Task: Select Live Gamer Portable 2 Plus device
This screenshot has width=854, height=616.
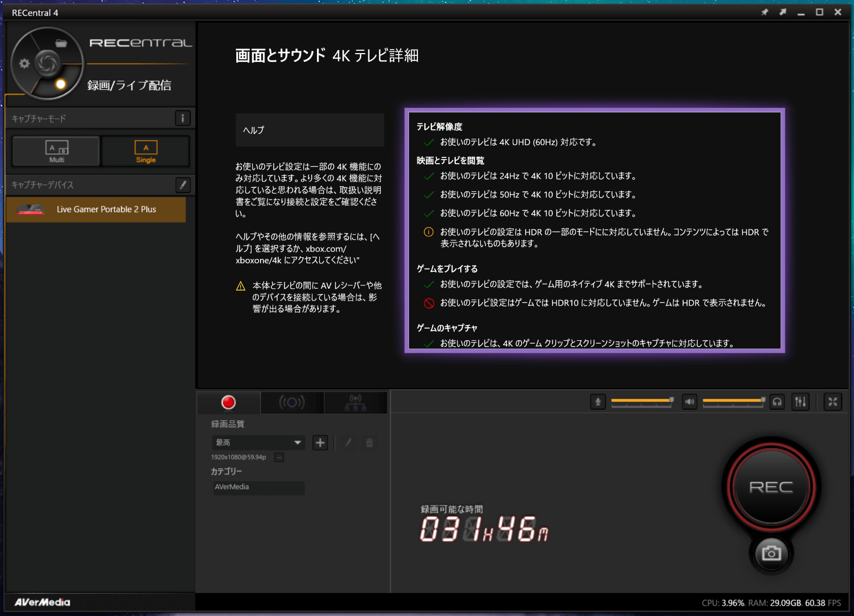Action: (96, 209)
